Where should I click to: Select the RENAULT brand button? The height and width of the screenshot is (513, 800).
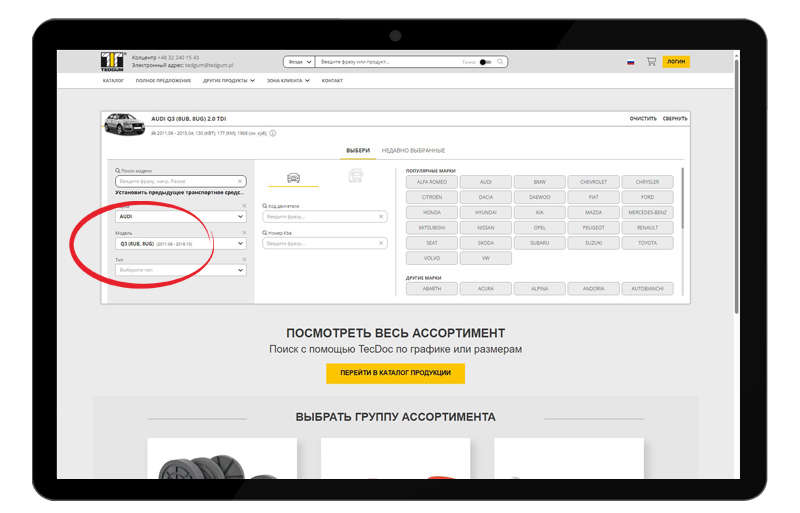(x=647, y=228)
